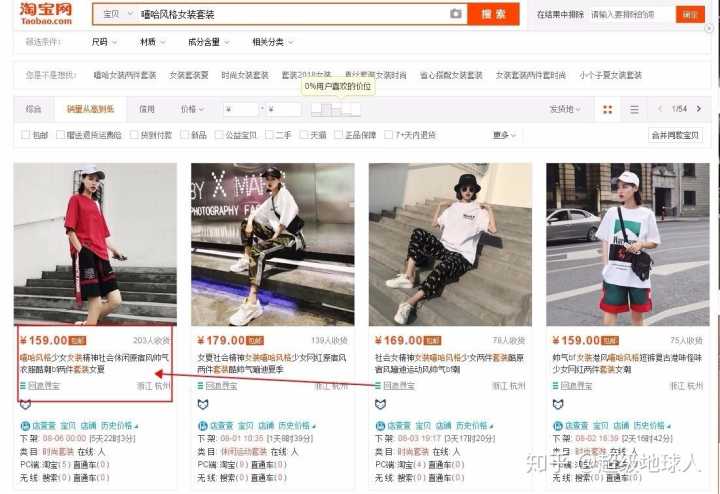Select the 信用 sorting tab

147,109
